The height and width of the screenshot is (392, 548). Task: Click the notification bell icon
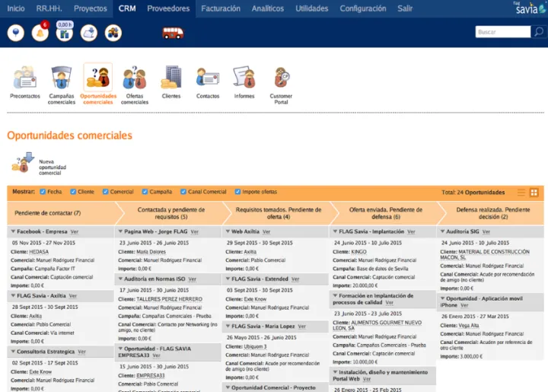[x=40, y=33]
